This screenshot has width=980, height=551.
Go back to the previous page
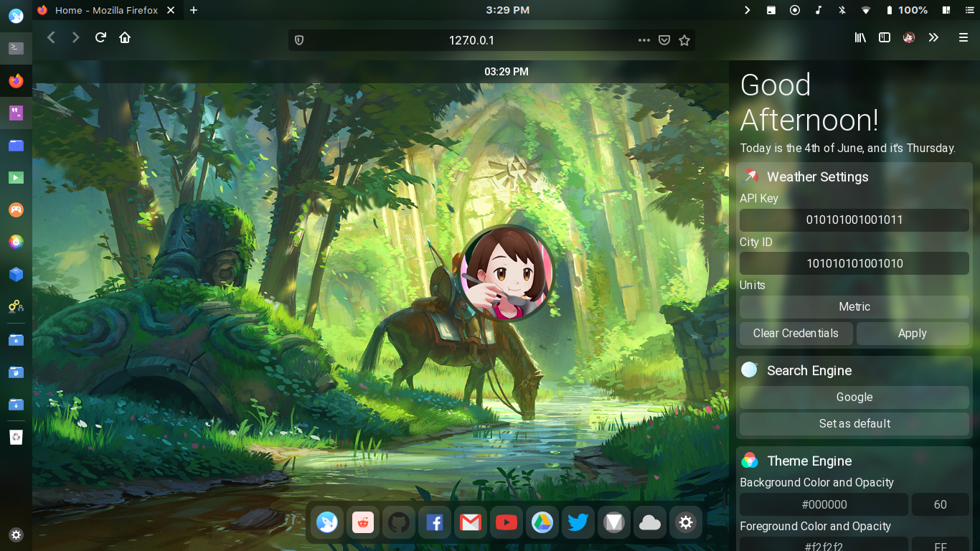point(51,37)
